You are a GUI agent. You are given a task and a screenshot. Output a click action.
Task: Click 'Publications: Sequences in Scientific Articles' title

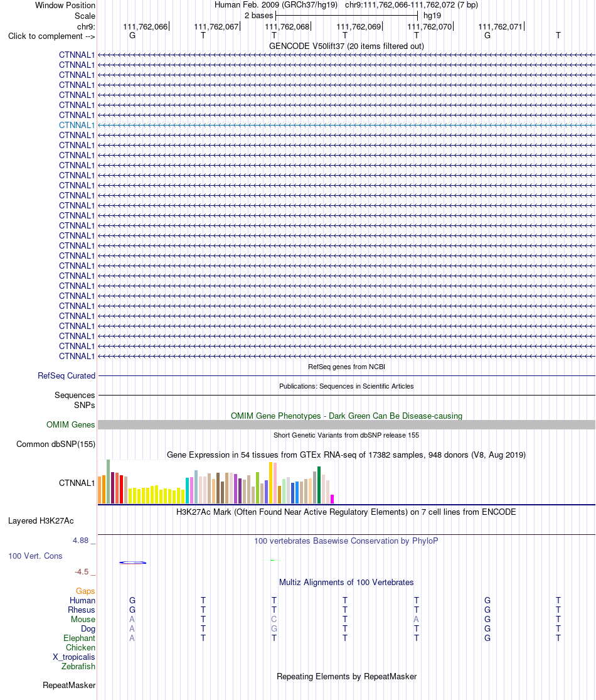(x=347, y=387)
